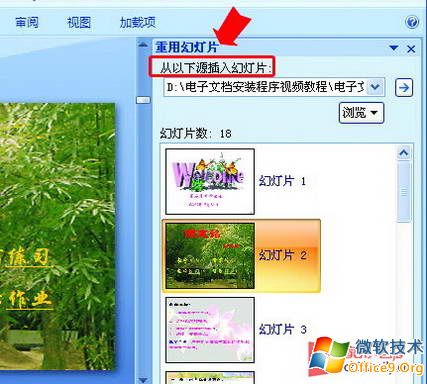Click the main editor scroll up arrow
The width and height of the screenshot is (427, 384).
(143, 44)
